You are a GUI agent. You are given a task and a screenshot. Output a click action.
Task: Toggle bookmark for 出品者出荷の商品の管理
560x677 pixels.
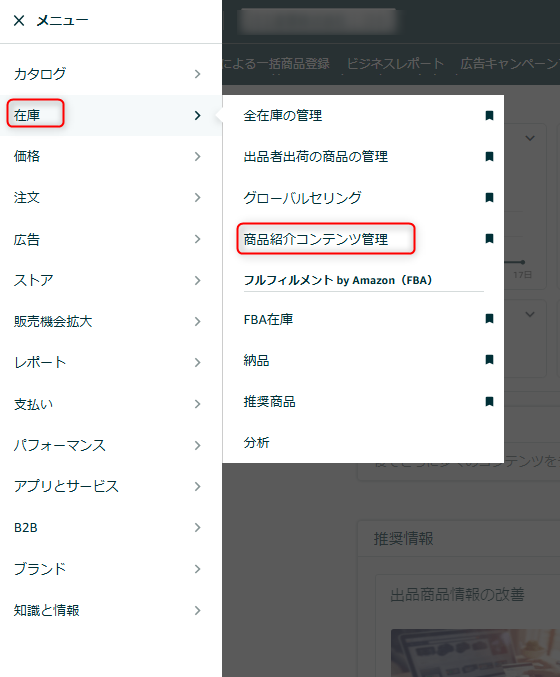pos(489,156)
